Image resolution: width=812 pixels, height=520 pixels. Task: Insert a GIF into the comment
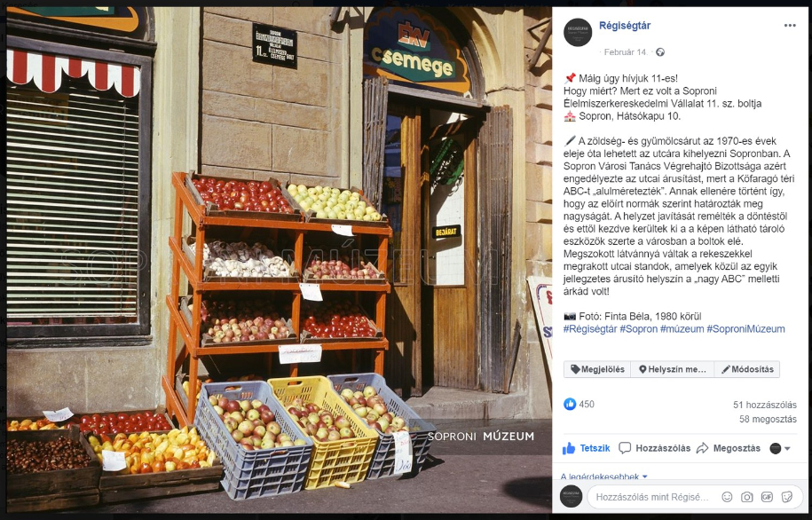(x=767, y=497)
